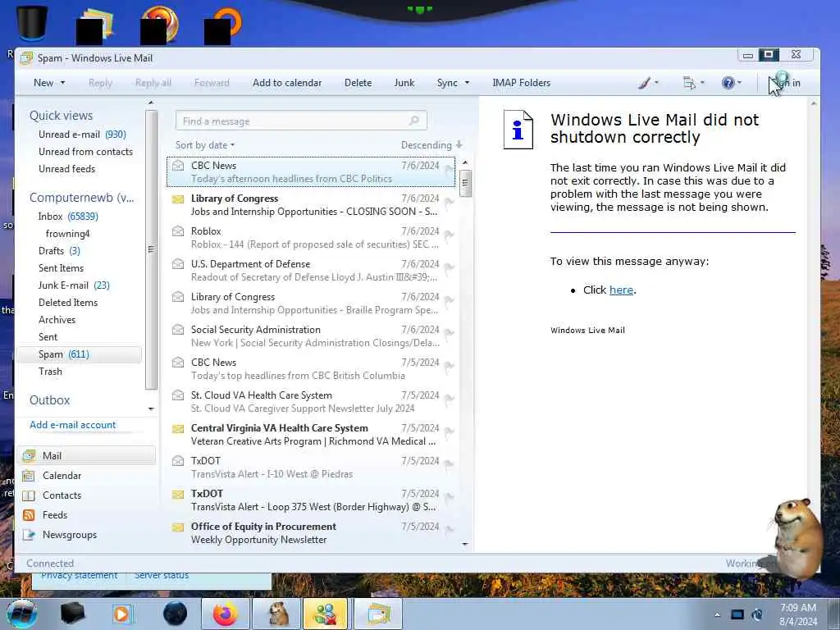Click unread envelope icon on Central Virginia VA message

[178, 428]
